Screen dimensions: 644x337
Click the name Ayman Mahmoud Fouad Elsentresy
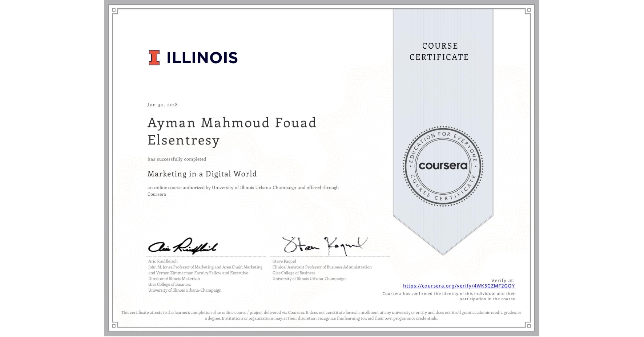tap(232, 131)
